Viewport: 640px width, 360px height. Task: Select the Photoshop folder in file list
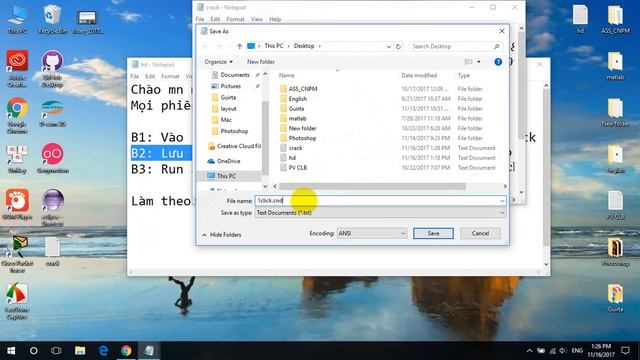pos(302,138)
